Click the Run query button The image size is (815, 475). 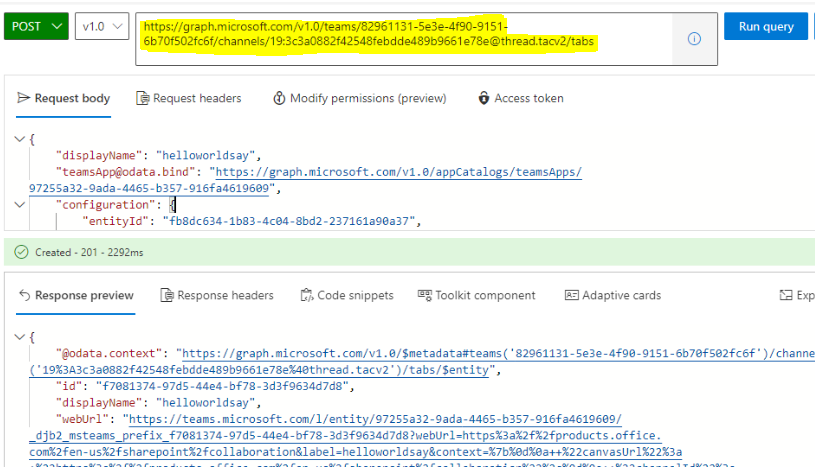pyautogui.click(x=766, y=26)
